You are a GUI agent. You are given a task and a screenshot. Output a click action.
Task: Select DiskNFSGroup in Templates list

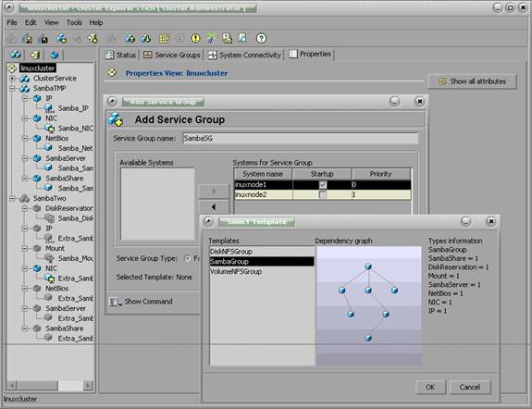pos(262,252)
